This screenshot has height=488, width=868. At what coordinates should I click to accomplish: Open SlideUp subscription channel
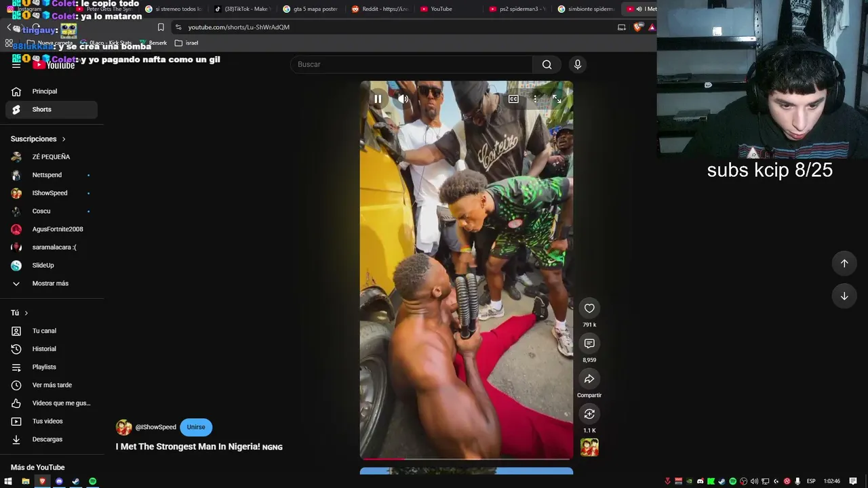pos(52,265)
